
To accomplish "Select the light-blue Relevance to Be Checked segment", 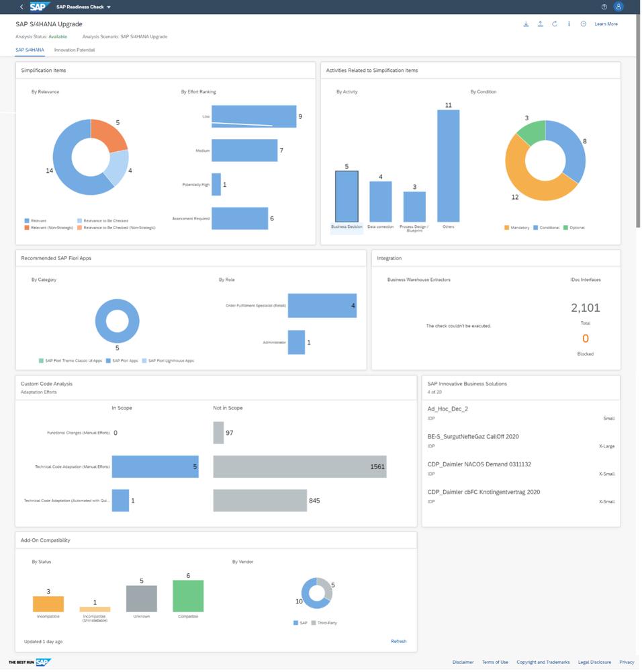I will tap(118, 168).
